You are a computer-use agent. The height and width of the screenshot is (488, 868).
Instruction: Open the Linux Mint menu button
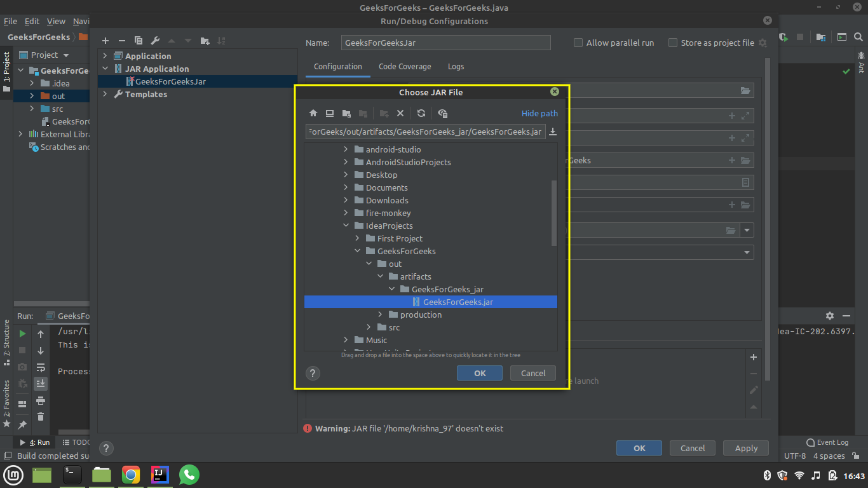point(13,475)
